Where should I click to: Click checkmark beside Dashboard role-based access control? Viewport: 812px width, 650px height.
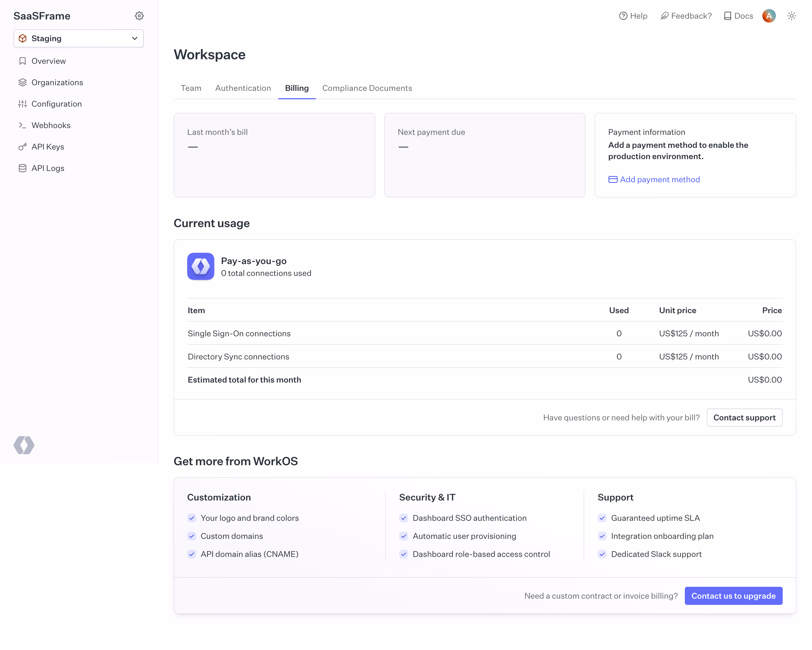click(x=404, y=554)
